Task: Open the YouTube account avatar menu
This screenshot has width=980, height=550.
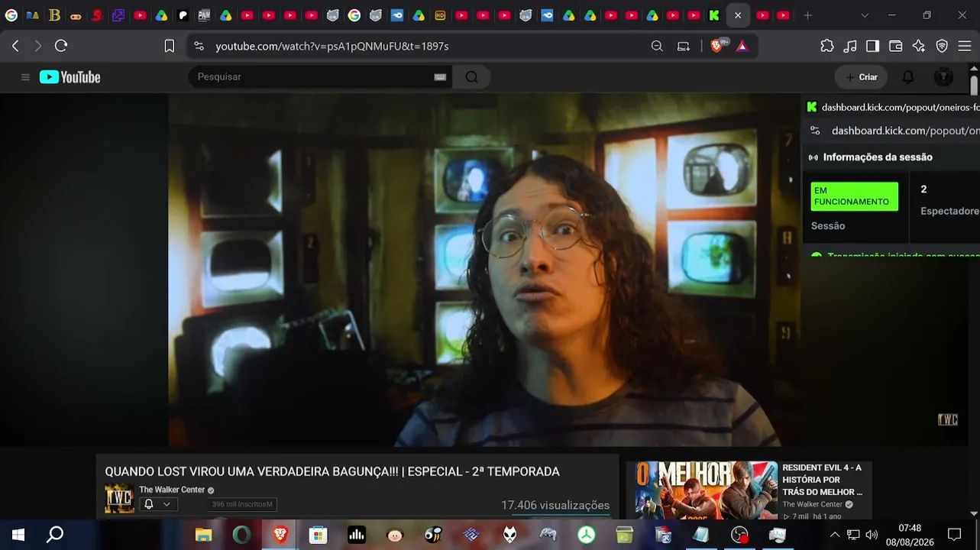Action: (944, 77)
